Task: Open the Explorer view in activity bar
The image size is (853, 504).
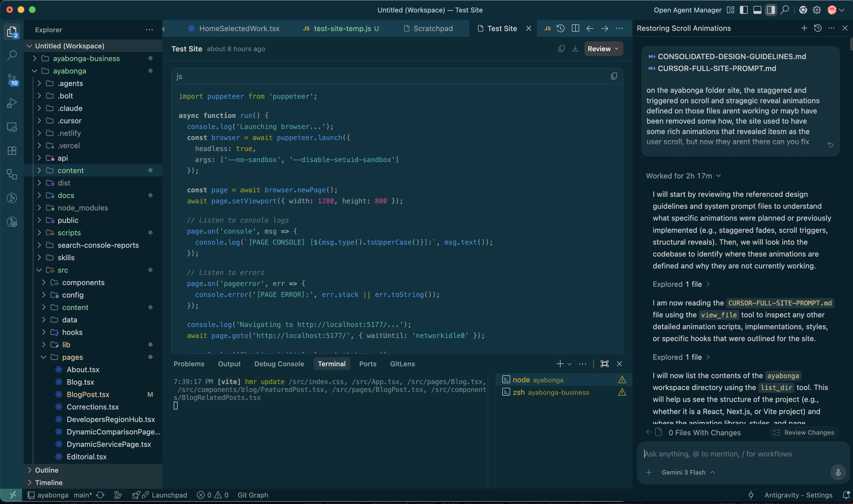Action: coord(12,32)
